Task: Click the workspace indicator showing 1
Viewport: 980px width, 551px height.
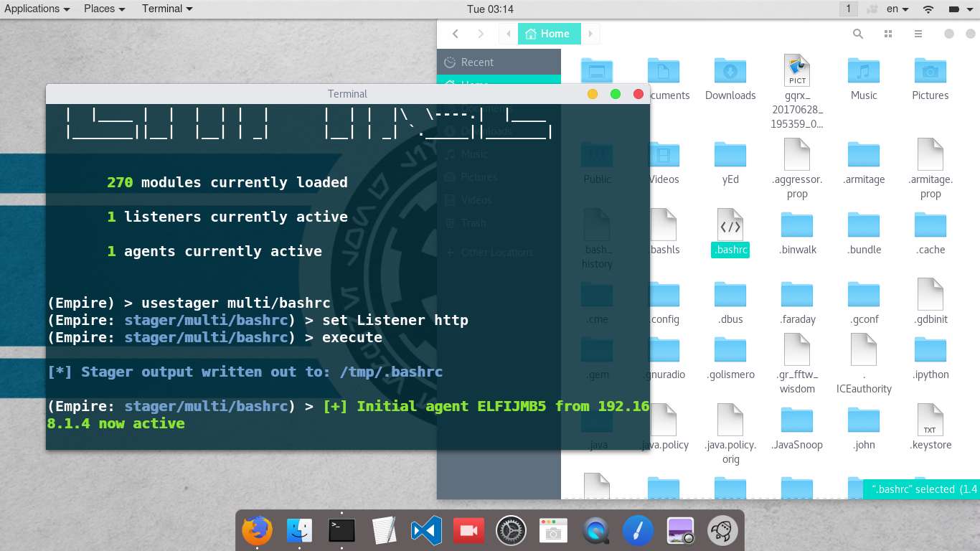Action: tap(849, 9)
